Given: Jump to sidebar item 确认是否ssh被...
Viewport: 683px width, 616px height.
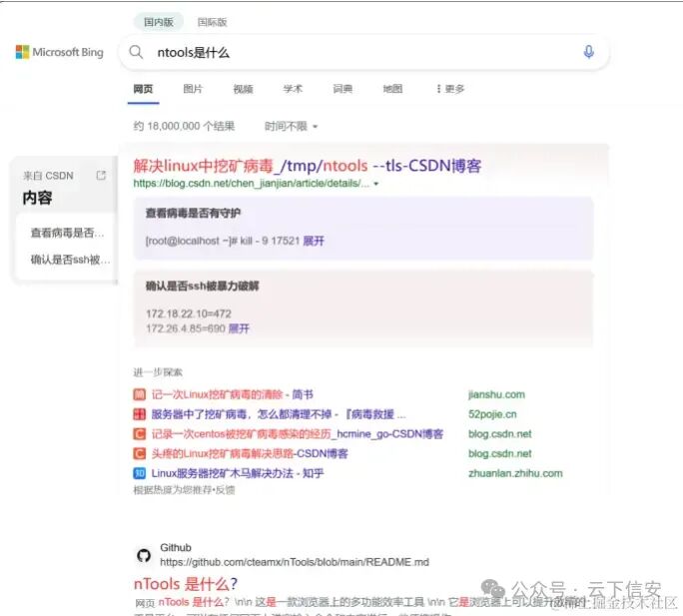Looking at the screenshot, I should pyautogui.click(x=70, y=260).
